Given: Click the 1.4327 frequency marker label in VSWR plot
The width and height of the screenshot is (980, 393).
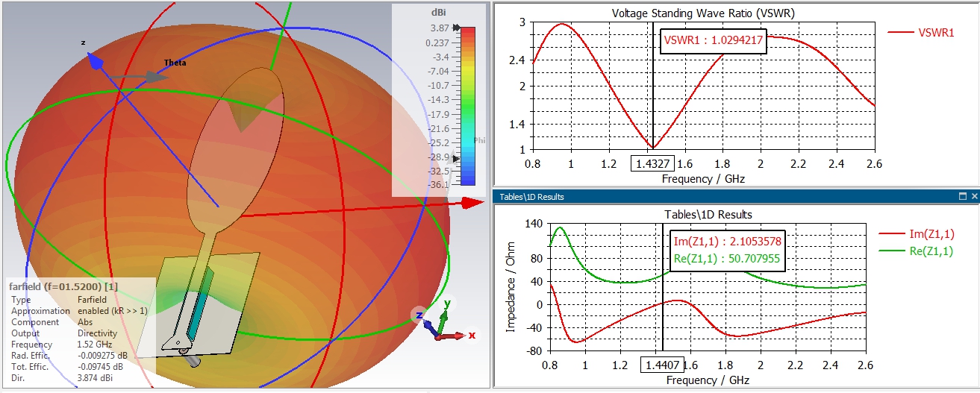Looking at the screenshot, I should (653, 163).
